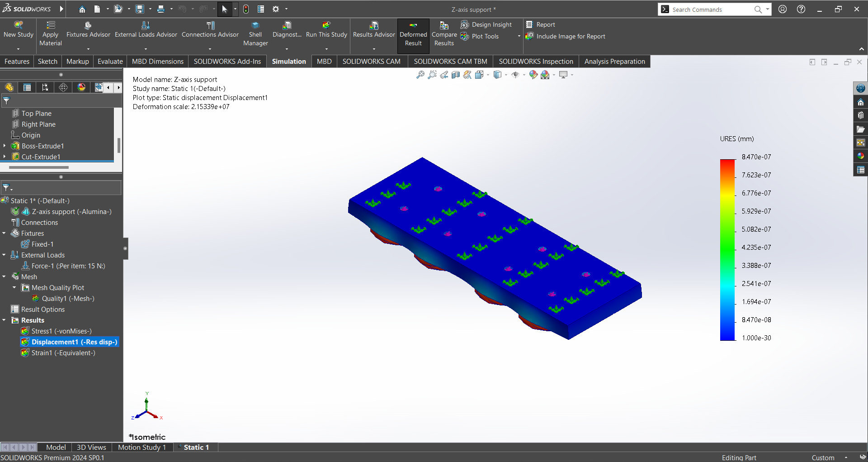868x462 pixels.
Task: Expand the Boss-Extrude1 feature
Action: click(x=5, y=146)
